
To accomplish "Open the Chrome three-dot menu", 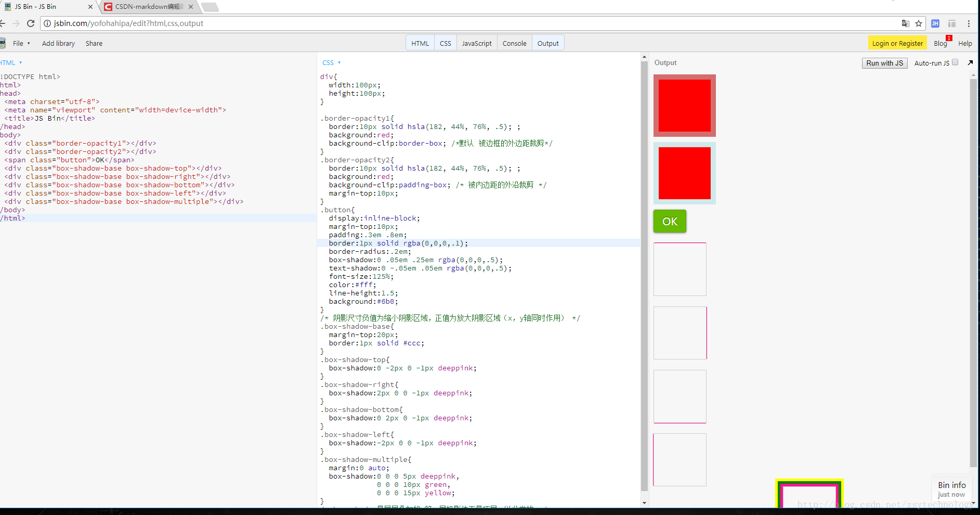I will [x=969, y=23].
